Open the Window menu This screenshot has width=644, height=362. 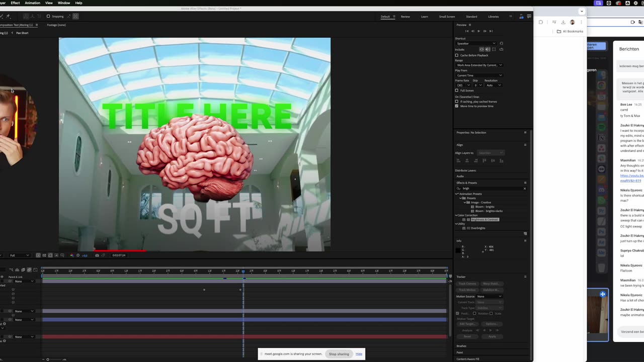64,3
